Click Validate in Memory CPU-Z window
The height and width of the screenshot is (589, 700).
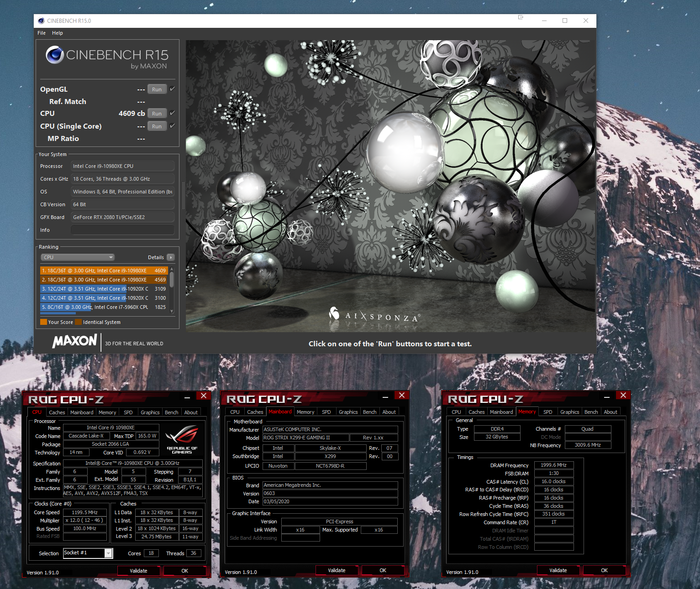click(x=558, y=570)
